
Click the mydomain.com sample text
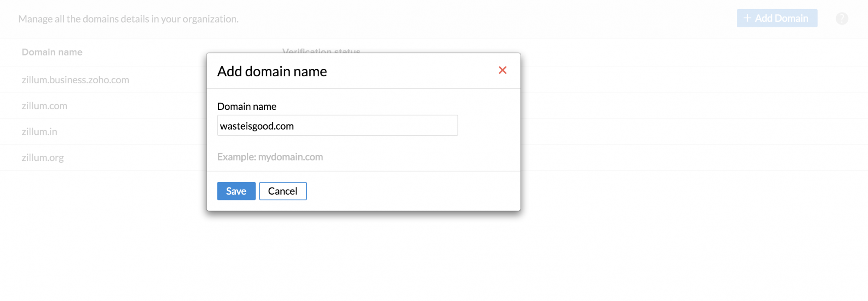290,157
